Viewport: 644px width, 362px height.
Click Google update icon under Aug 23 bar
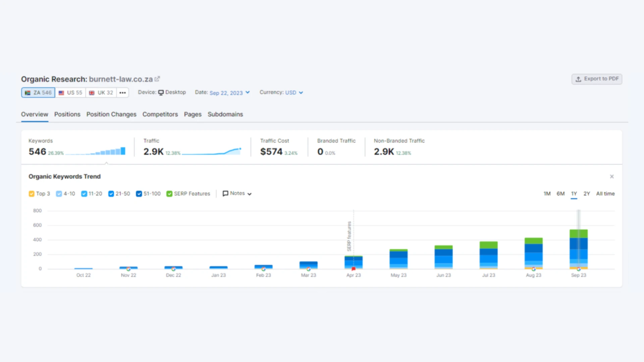(x=534, y=269)
